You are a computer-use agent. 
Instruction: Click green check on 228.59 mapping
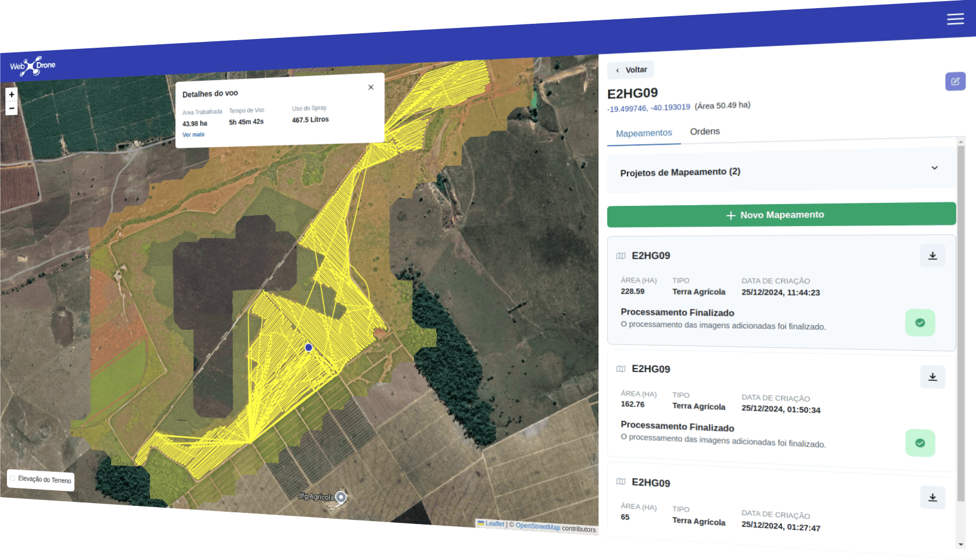pyautogui.click(x=920, y=323)
